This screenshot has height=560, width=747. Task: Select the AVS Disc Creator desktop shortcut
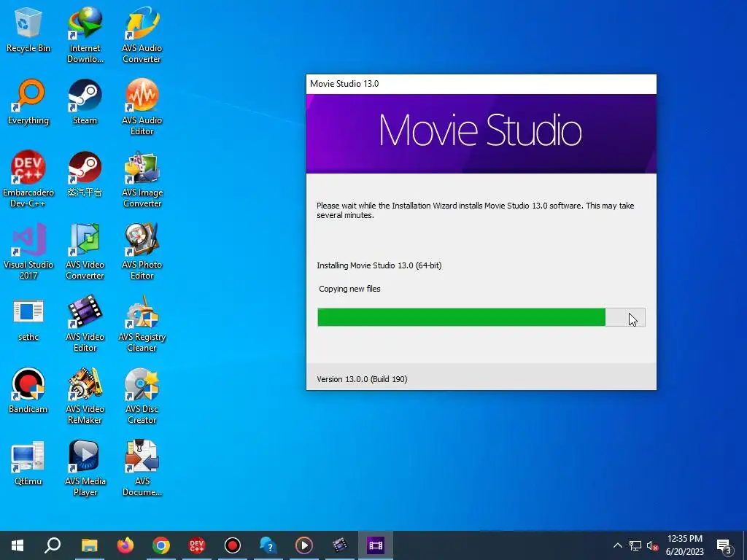click(x=142, y=395)
